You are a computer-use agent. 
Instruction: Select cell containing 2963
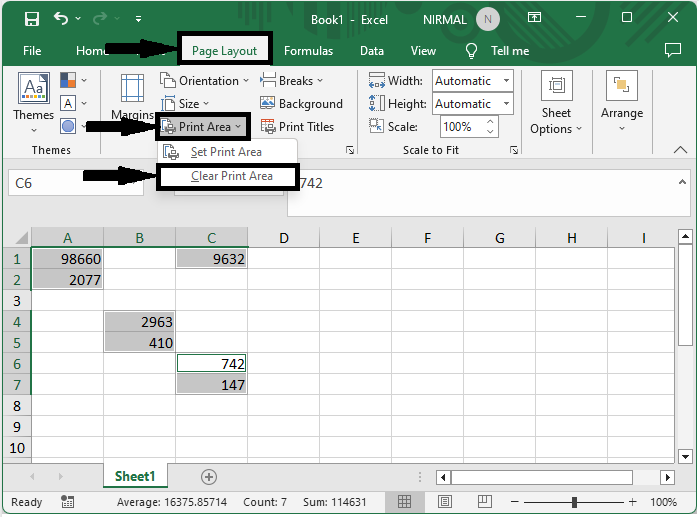coord(140,322)
